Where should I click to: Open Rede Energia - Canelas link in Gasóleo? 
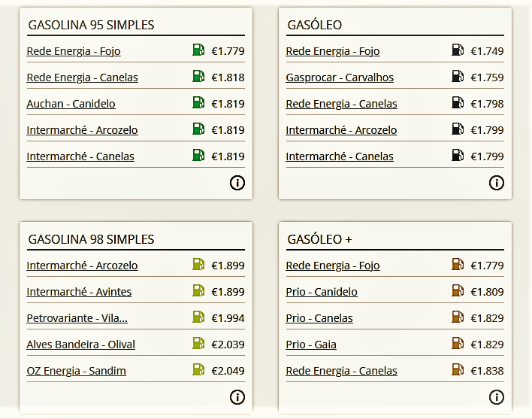(341, 104)
